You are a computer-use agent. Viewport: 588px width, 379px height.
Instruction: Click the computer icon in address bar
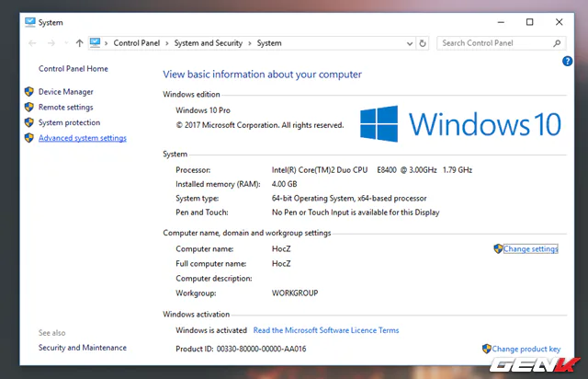coord(96,43)
